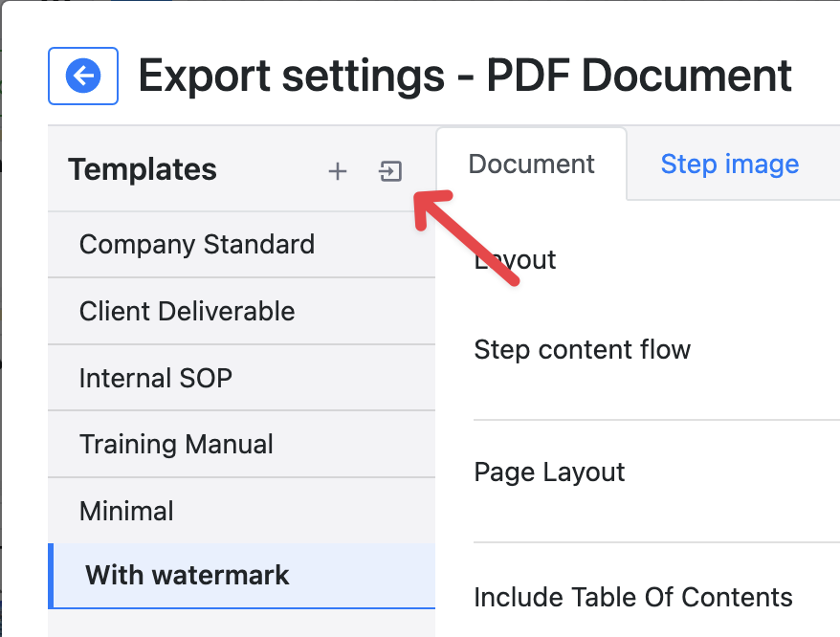
Task: Pick the Training Manual template
Action: 176,444
